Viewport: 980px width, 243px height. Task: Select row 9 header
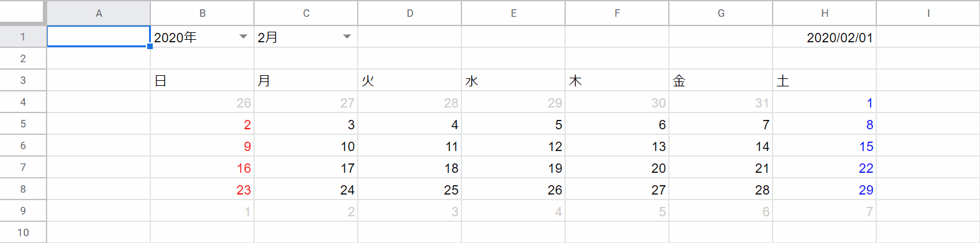(x=23, y=211)
